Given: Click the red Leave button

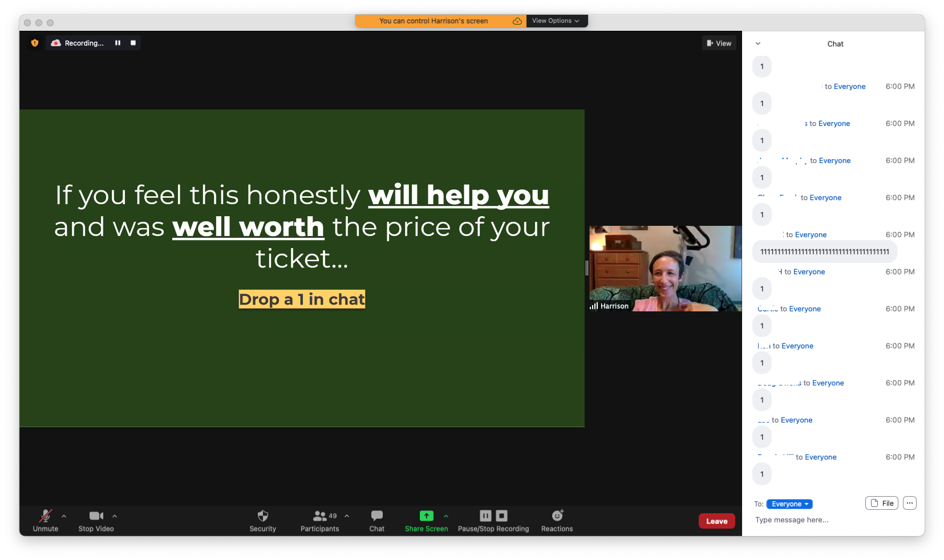Looking at the screenshot, I should 716,521.
